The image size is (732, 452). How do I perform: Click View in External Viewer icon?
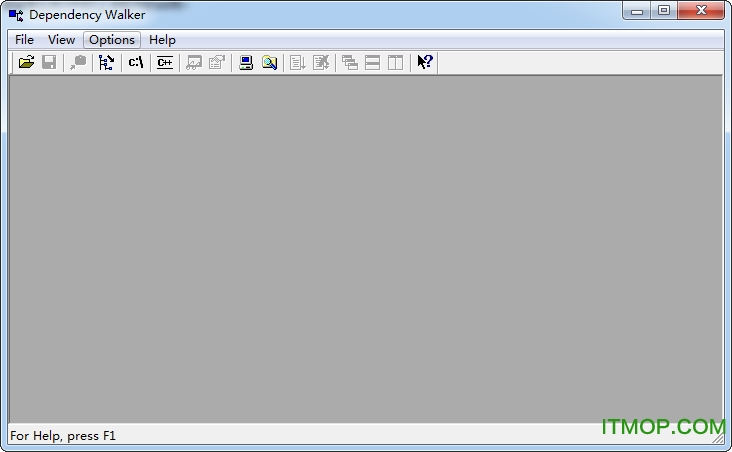click(x=194, y=62)
